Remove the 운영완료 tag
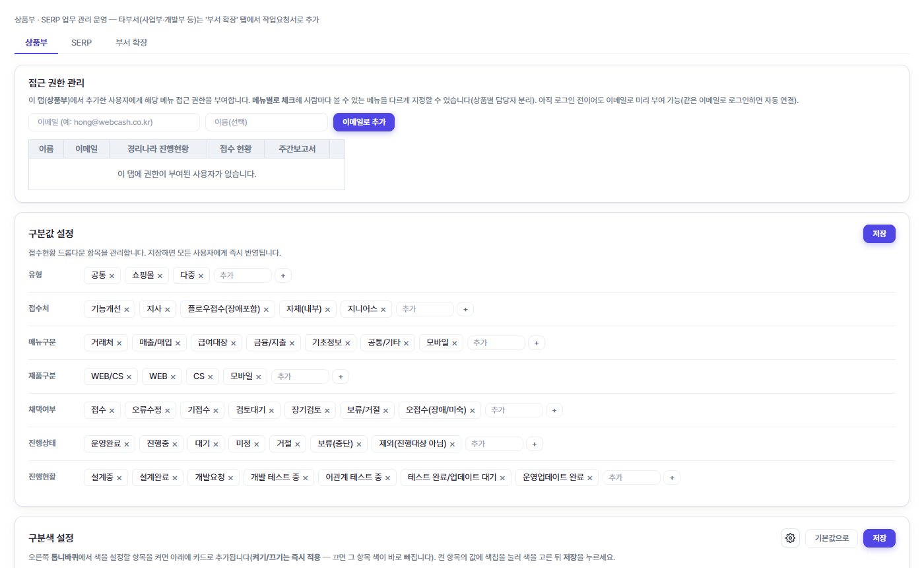 pyautogui.click(x=126, y=444)
